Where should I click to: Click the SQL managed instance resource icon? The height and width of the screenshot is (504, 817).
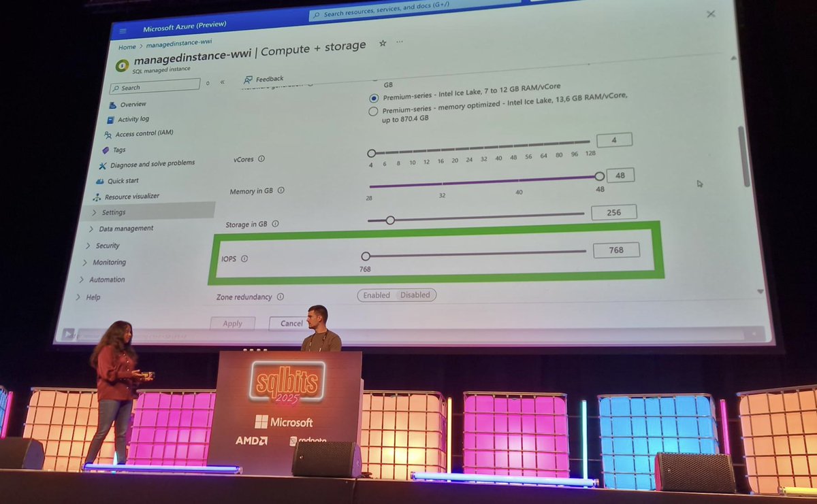tap(123, 65)
